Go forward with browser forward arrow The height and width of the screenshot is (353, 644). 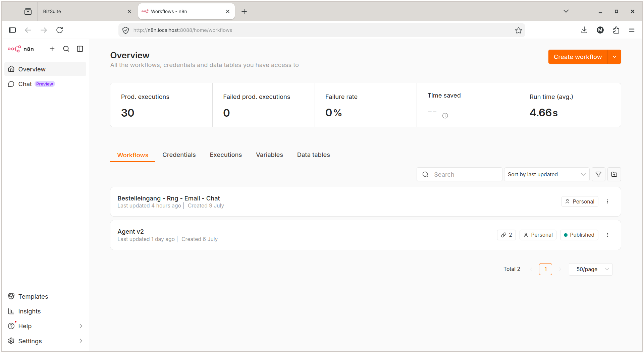[x=44, y=30]
